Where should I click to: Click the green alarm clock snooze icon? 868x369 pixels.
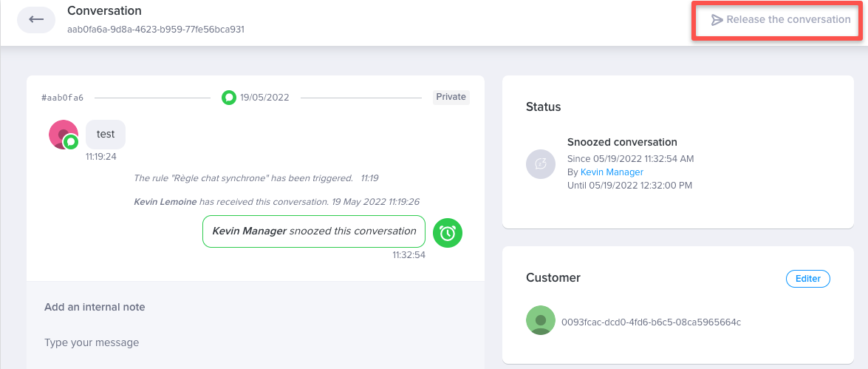(447, 232)
